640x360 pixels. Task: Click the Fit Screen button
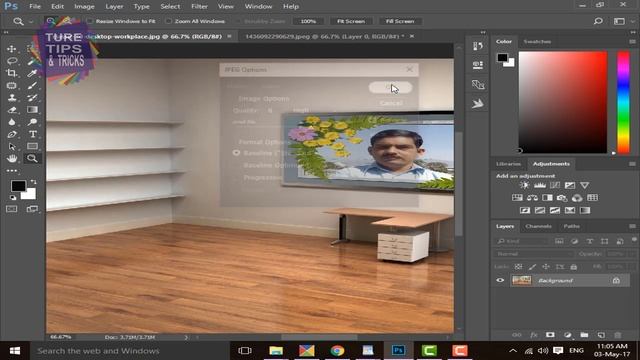click(351, 21)
